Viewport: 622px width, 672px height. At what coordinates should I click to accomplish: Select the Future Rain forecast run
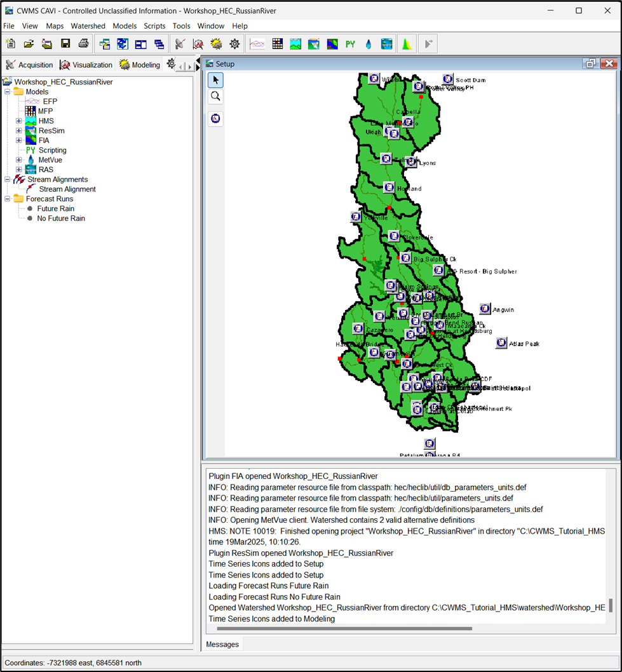click(x=55, y=208)
